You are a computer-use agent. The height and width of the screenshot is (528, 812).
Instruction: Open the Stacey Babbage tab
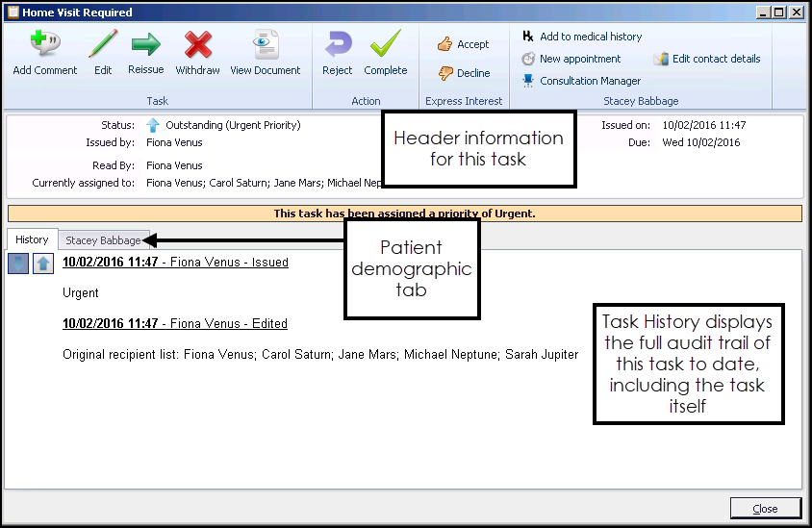click(x=102, y=240)
